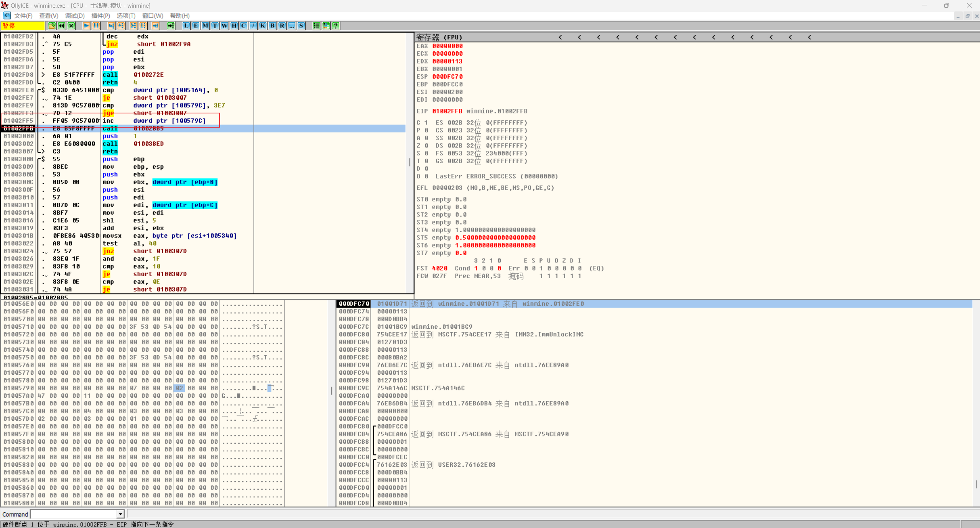Open the 调试(D) debug menu
980x528 pixels.
pos(75,16)
